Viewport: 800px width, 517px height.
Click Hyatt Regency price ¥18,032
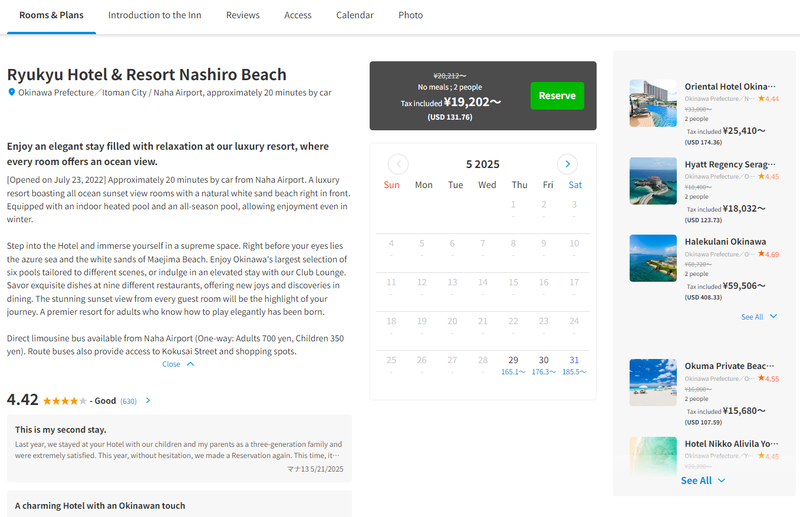744,208
